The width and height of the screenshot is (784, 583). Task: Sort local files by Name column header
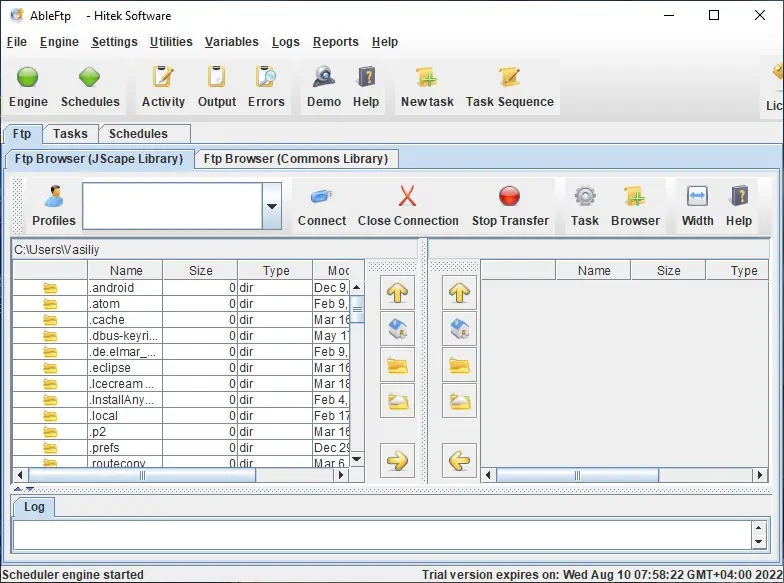[126, 270]
